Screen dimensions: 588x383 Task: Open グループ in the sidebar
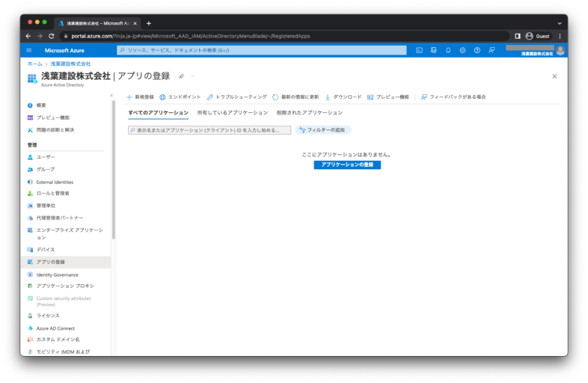point(41,170)
